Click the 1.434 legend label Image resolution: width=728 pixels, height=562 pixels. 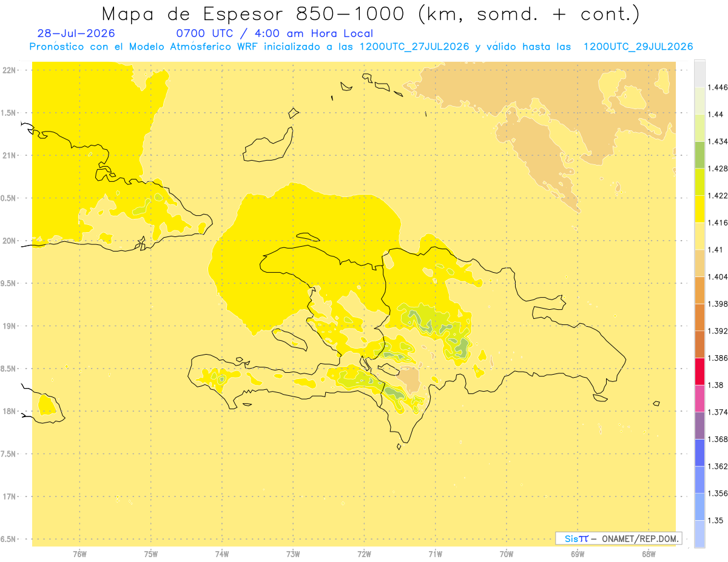[718, 141]
